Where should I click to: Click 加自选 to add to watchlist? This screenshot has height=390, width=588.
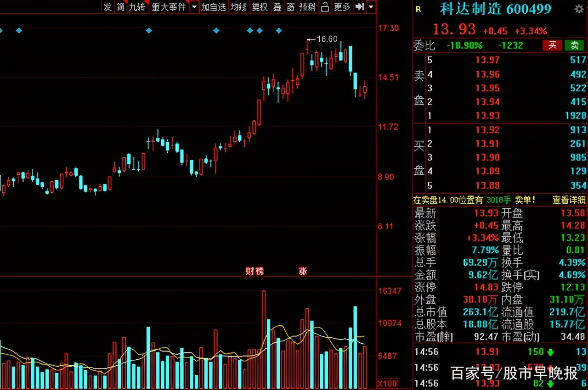pyautogui.click(x=214, y=7)
